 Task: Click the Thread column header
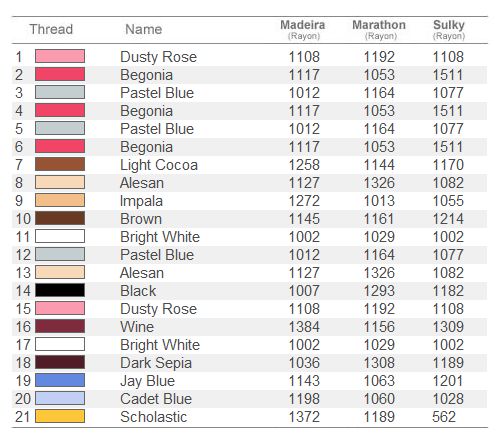(x=51, y=29)
